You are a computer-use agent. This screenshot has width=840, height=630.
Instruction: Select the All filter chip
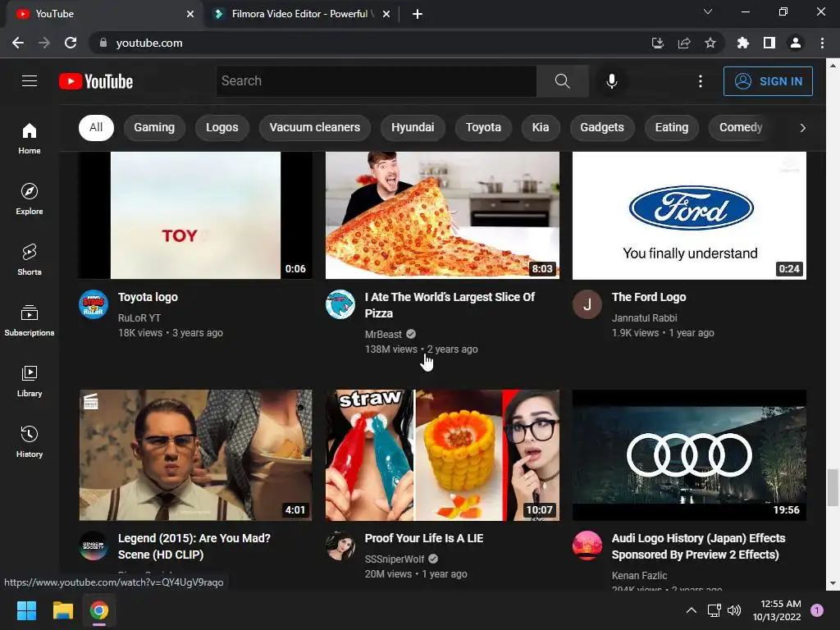(97, 127)
